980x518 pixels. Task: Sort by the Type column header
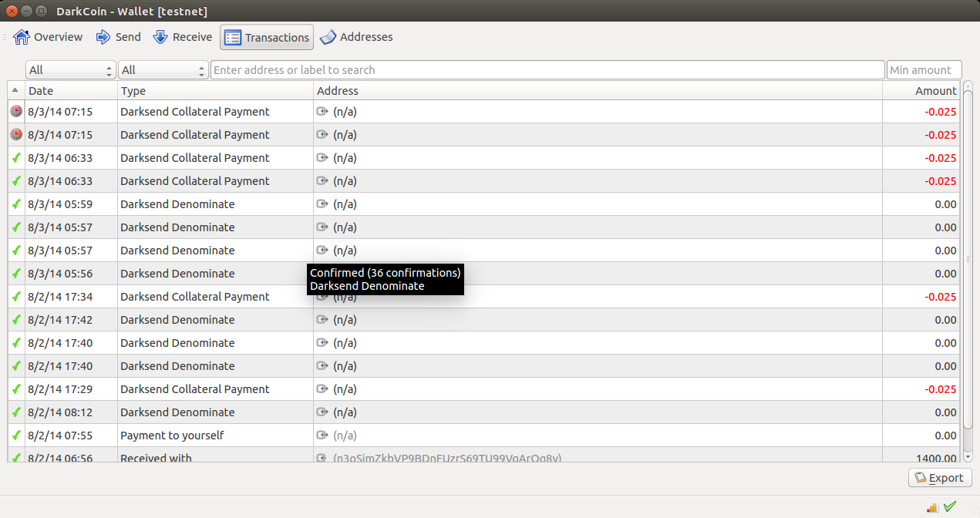click(x=215, y=91)
